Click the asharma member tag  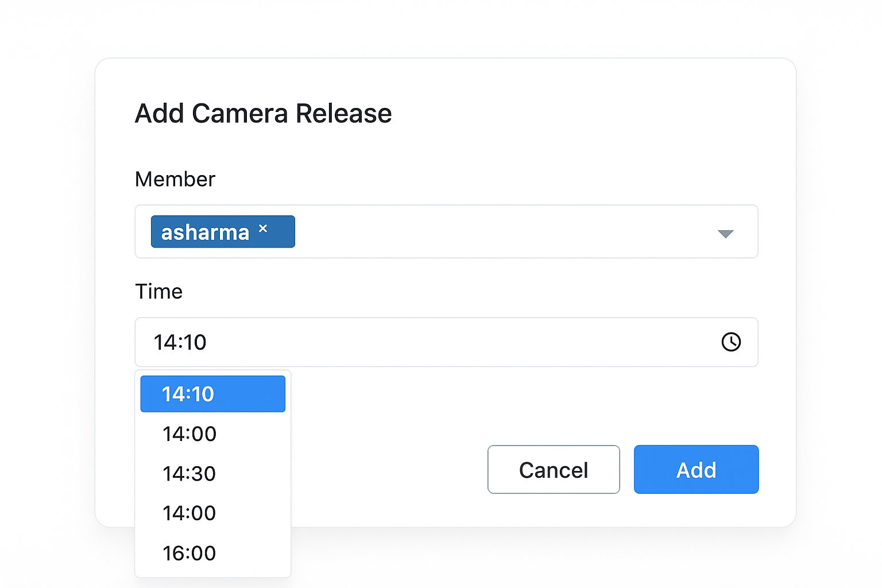pyautogui.click(x=205, y=233)
